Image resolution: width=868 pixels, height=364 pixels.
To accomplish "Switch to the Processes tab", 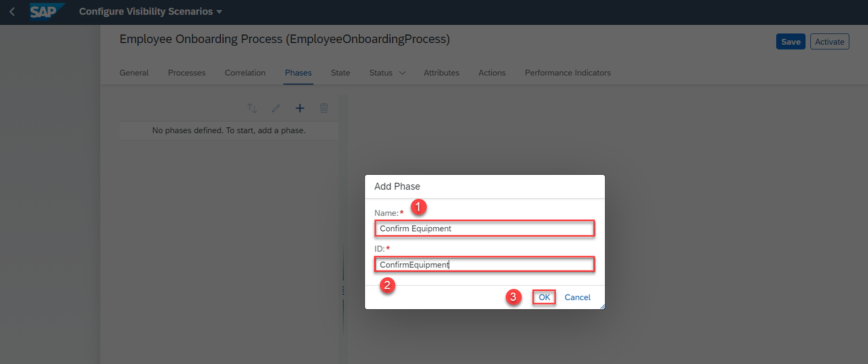I will pos(187,73).
